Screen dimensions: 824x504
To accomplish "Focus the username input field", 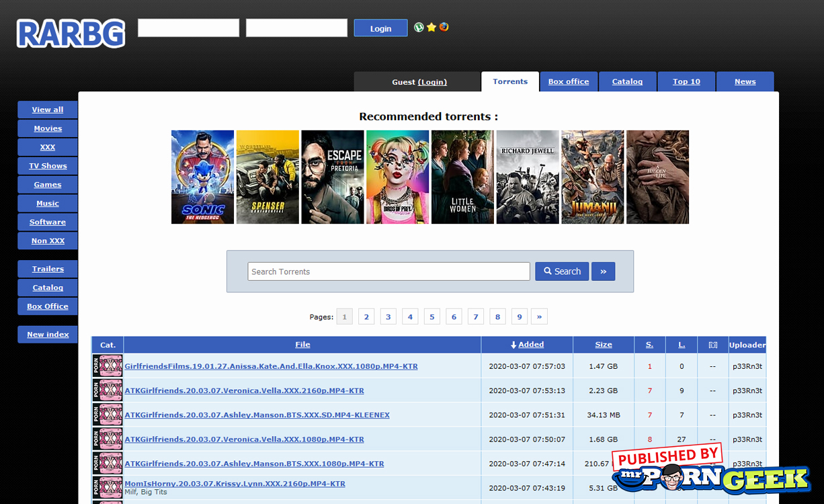I will pyautogui.click(x=189, y=28).
